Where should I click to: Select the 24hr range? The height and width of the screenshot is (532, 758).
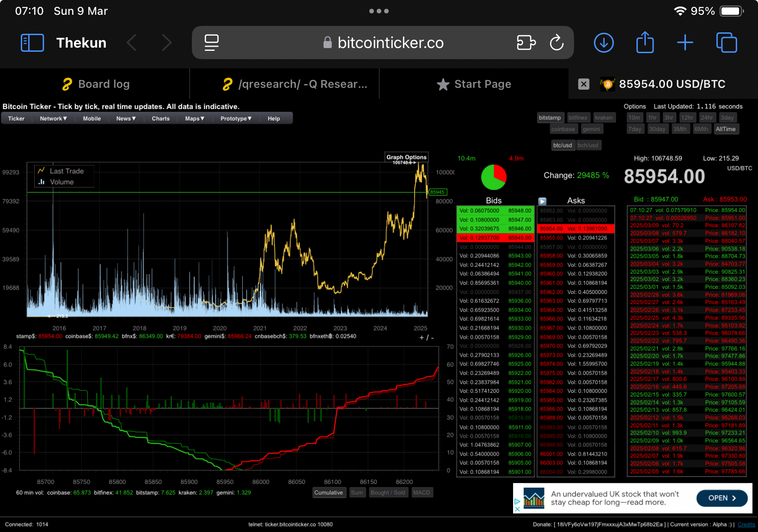[x=707, y=118]
